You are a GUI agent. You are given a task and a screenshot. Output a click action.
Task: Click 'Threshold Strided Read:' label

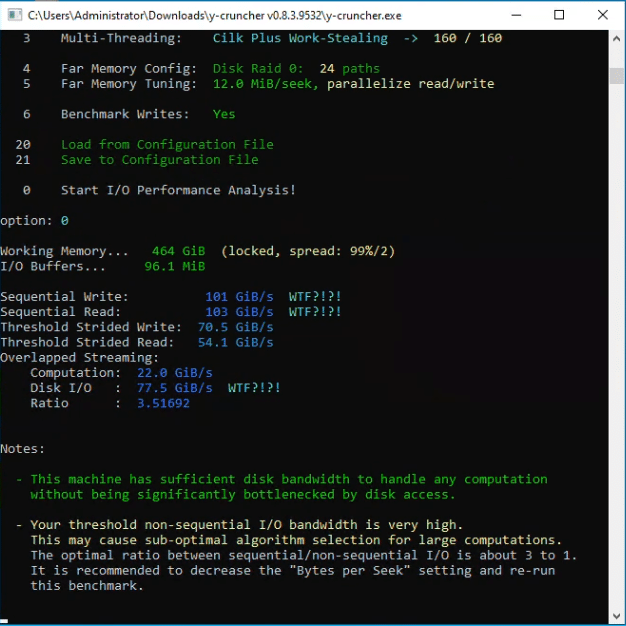tap(87, 342)
